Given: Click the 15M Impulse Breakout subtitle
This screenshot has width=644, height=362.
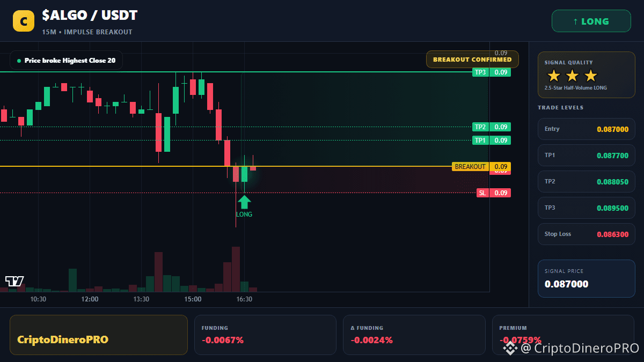Looking at the screenshot, I should coord(87,32).
